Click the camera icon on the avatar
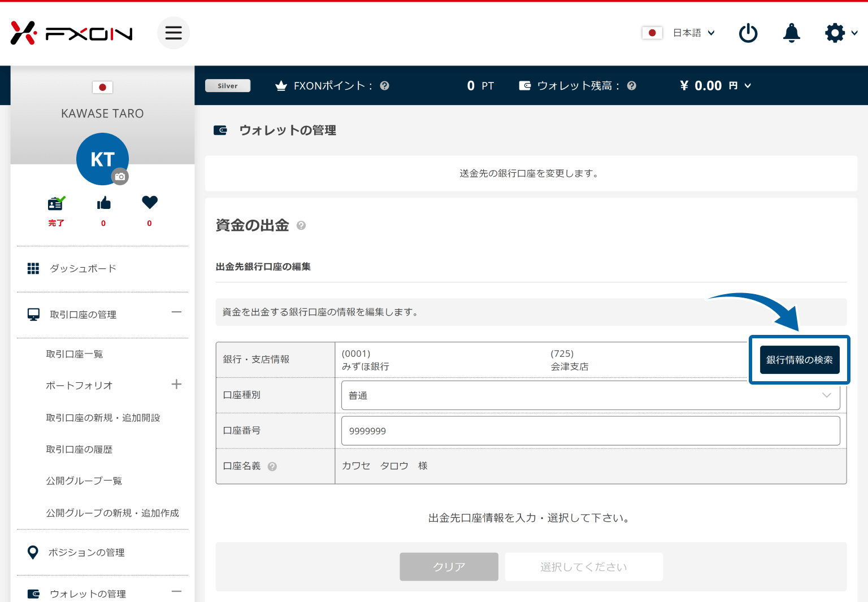 click(120, 177)
